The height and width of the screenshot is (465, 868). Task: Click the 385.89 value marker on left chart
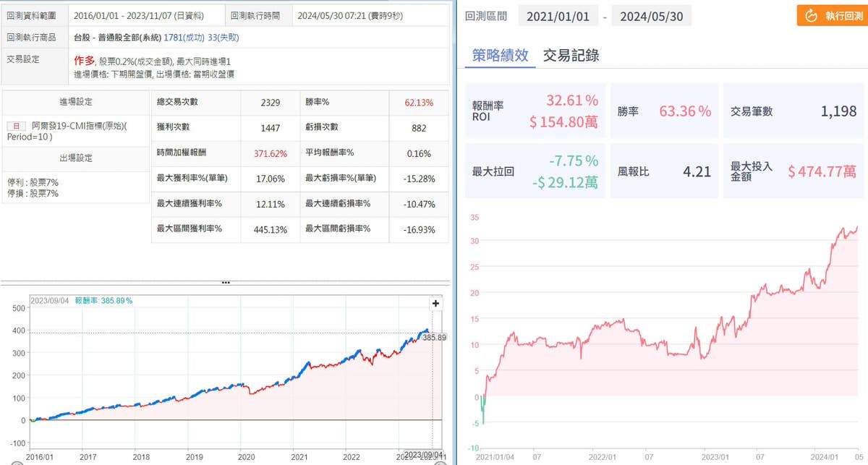[x=433, y=337]
